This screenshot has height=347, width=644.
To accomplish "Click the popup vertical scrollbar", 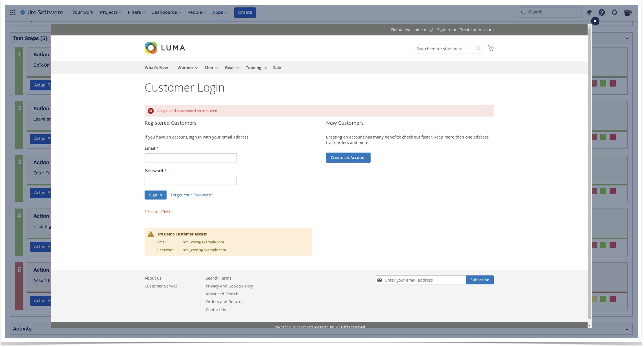I will pos(590,173).
